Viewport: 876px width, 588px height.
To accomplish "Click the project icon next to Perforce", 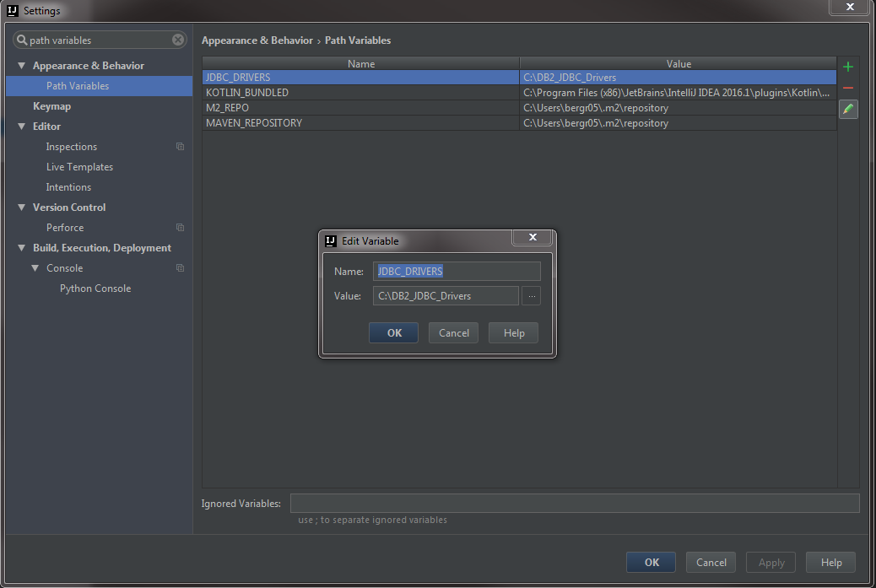I will click(180, 228).
